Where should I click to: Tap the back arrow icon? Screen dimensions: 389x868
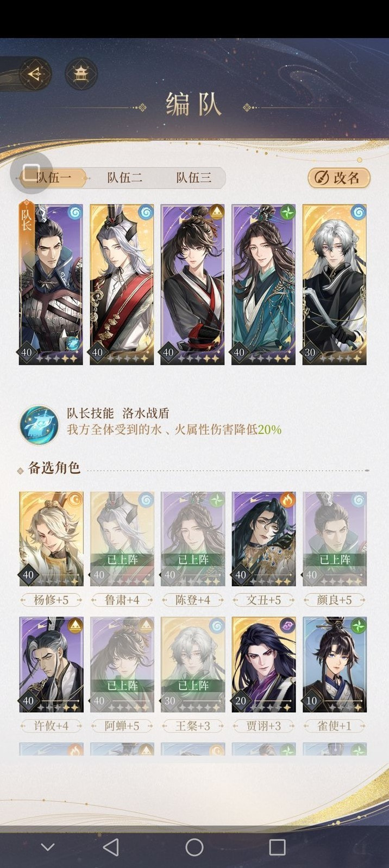point(35,74)
